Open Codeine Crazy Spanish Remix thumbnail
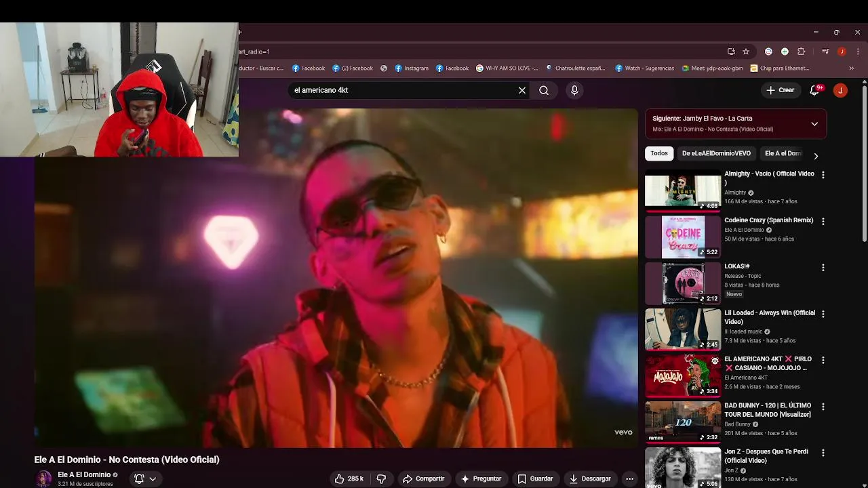 click(683, 237)
